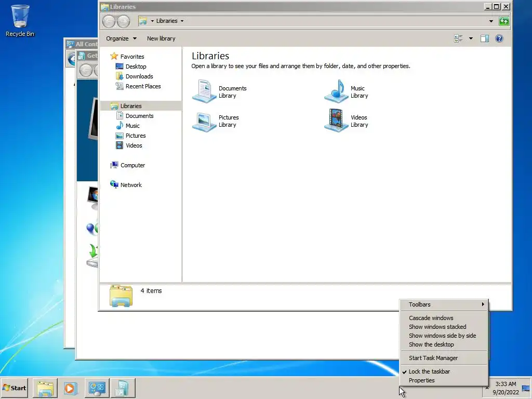This screenshot has height=399, width=532.
Task: Click Back button in All Control Panel window
Action: (72, 59)
